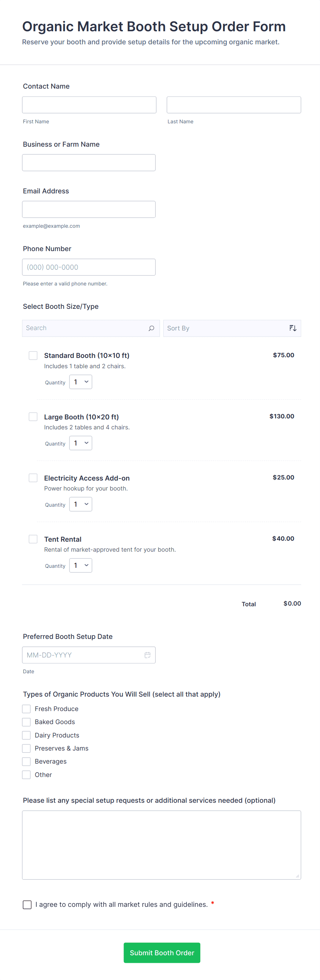This screenshot has height=980, width=320.
Task: Click the Business or Farm Name field
Action: pos(89,163)
